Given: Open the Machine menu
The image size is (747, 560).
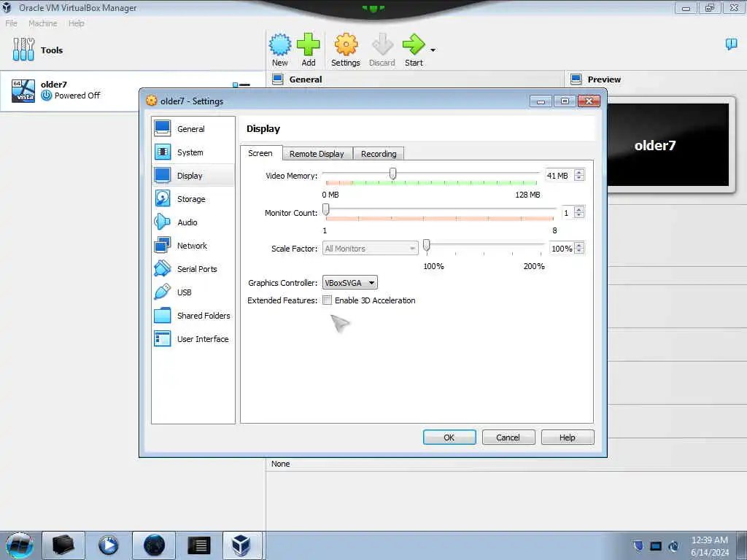Looking at the screenshot, I should (42, 23).
